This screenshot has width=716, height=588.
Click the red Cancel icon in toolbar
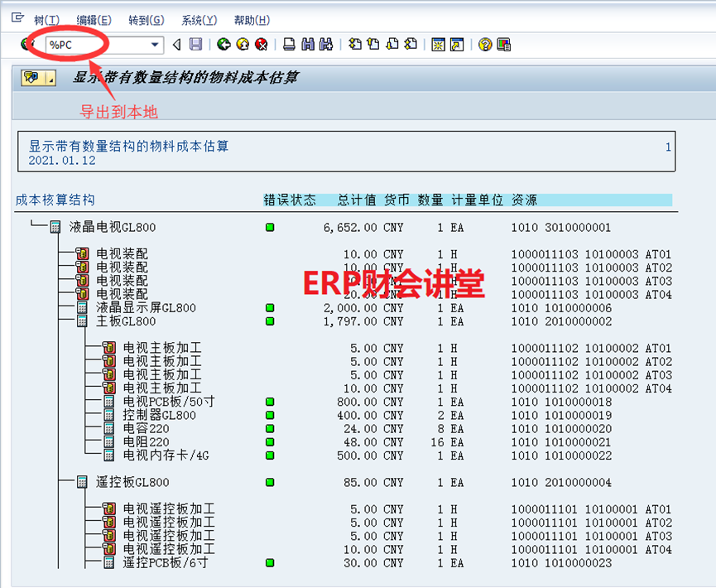click(x=262, y=45)
